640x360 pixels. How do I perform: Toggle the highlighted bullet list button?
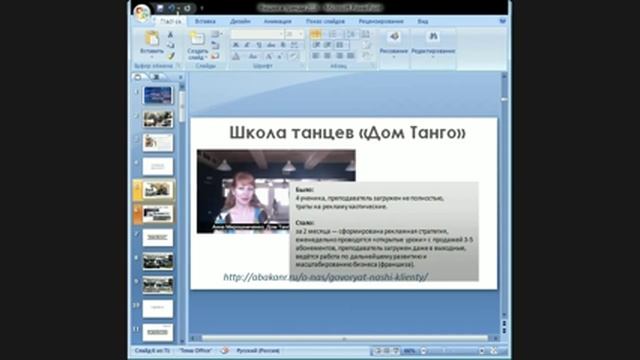click(316, 34)
